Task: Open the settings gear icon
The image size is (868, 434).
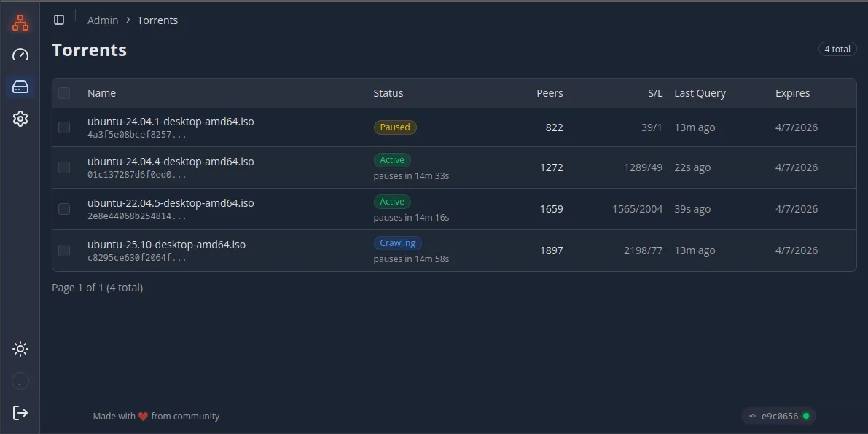Action: coord(20,119)
